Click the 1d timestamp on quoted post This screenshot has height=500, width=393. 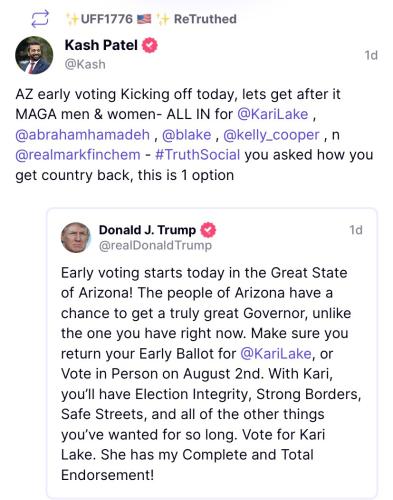click(x=356, y=230)
